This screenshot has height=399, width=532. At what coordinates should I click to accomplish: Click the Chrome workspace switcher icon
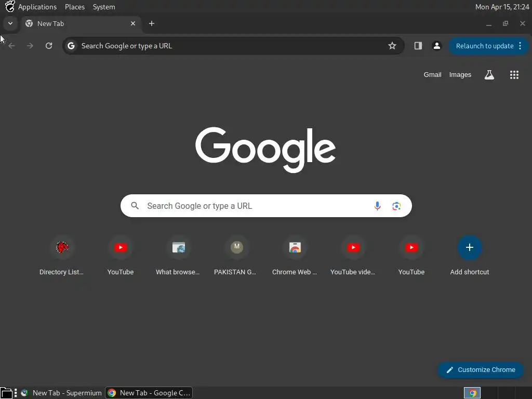coord(472,393)
